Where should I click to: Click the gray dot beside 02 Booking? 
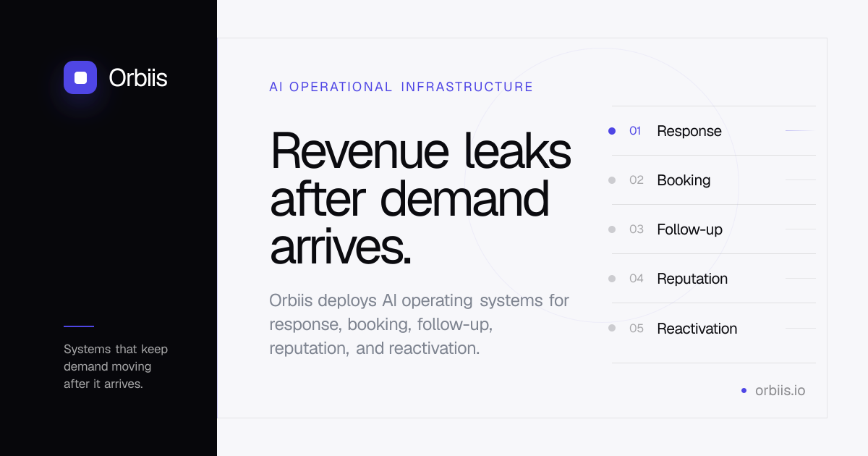click(x=612, y=180)
